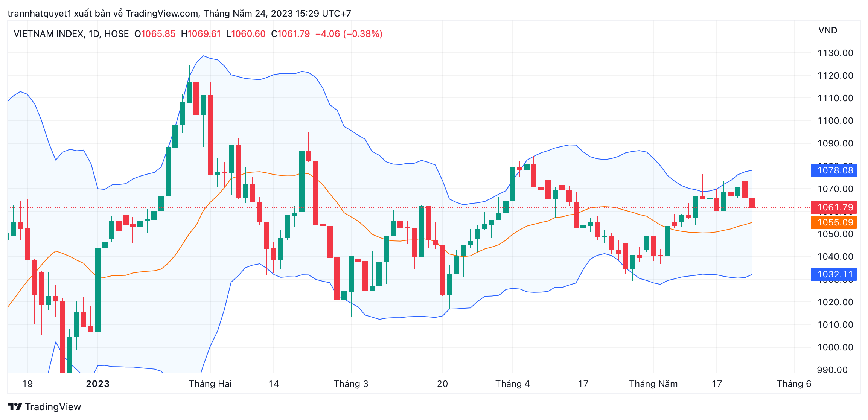Click the 2023 year label on time axis
This screenshot has height=420, width=868.
coord(98,384)
